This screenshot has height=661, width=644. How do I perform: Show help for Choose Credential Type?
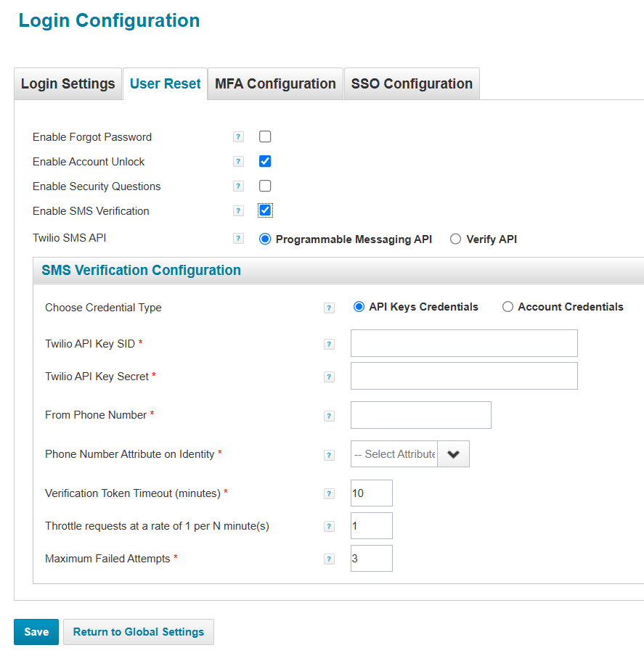pyautogui.click(x=329, y=308)
